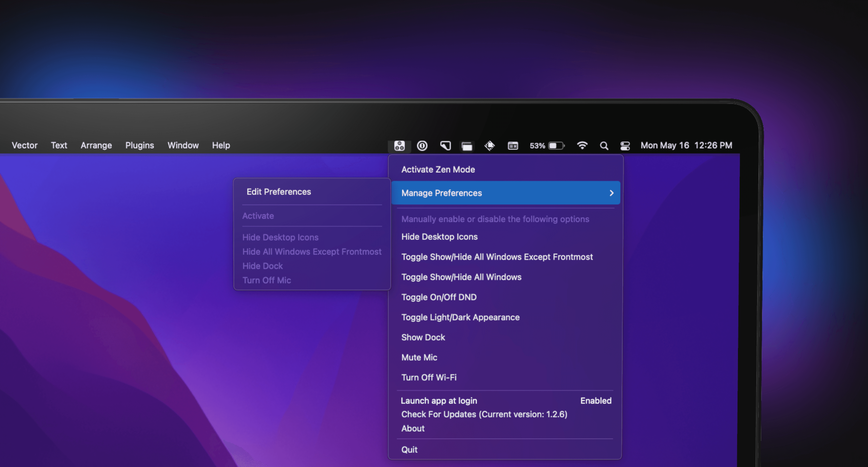The image size is (868, 467).
Task: Click the Wi-Fi status icon
Action: point(582,145)
